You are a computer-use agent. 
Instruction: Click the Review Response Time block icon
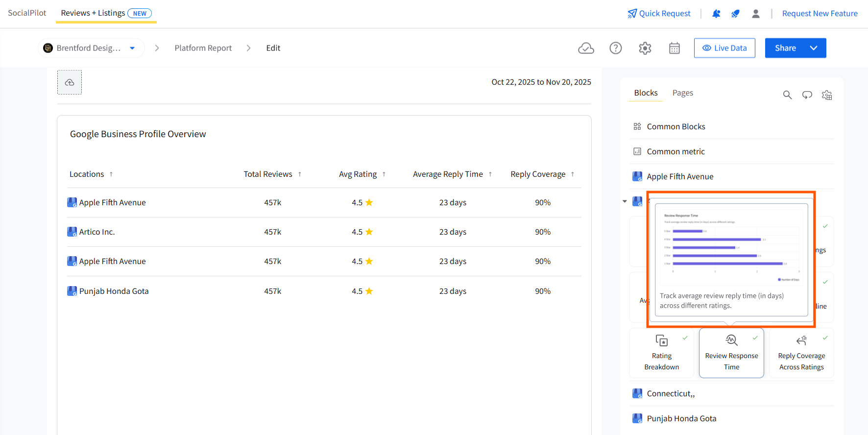731,340
